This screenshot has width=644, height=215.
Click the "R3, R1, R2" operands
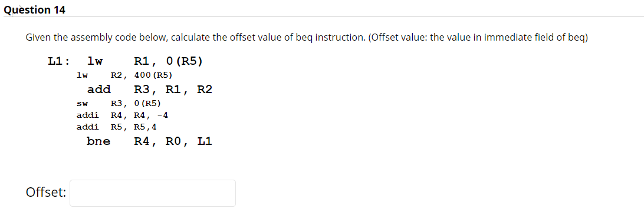[173, 90]
